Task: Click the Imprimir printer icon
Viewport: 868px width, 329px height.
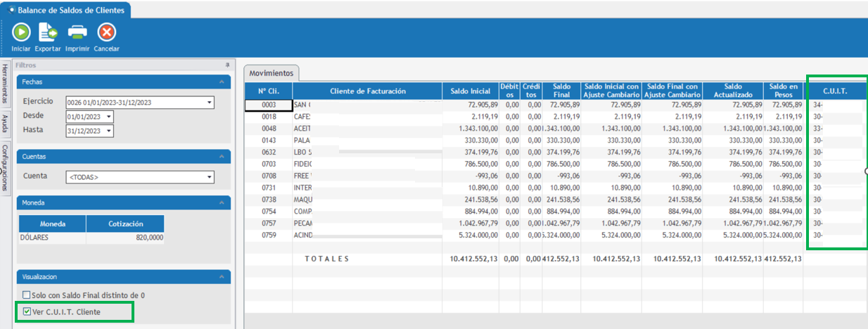Action: (77, 32)
